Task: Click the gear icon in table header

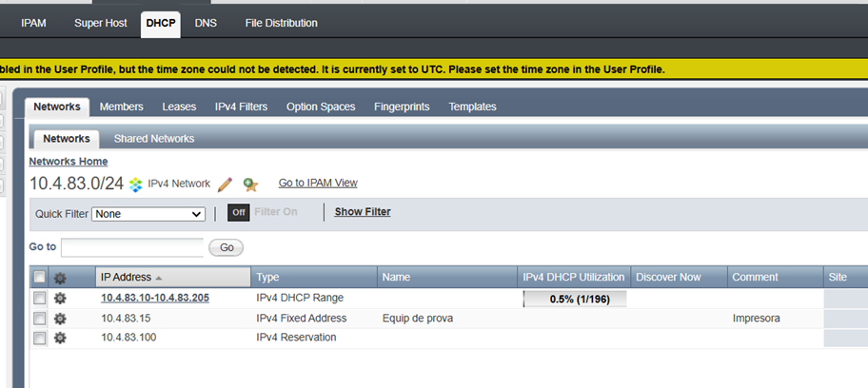Action: pyautogui.click(x=60, y=278)
